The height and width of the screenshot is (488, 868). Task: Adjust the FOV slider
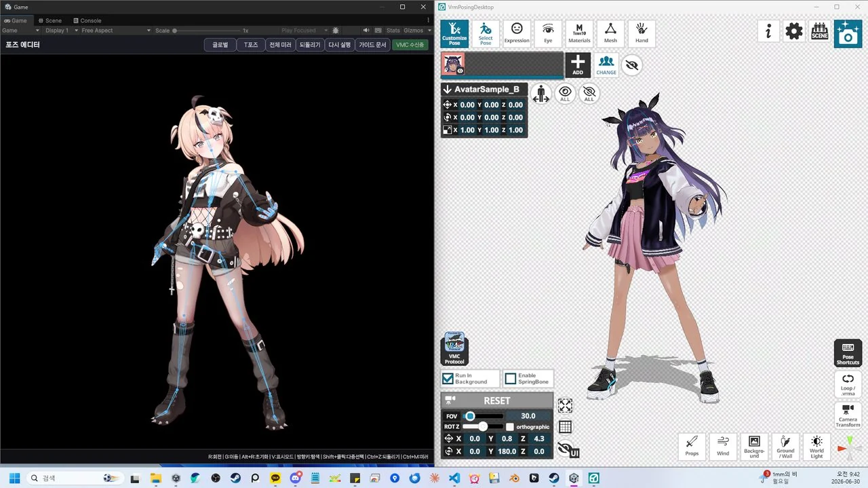(483, 416)
